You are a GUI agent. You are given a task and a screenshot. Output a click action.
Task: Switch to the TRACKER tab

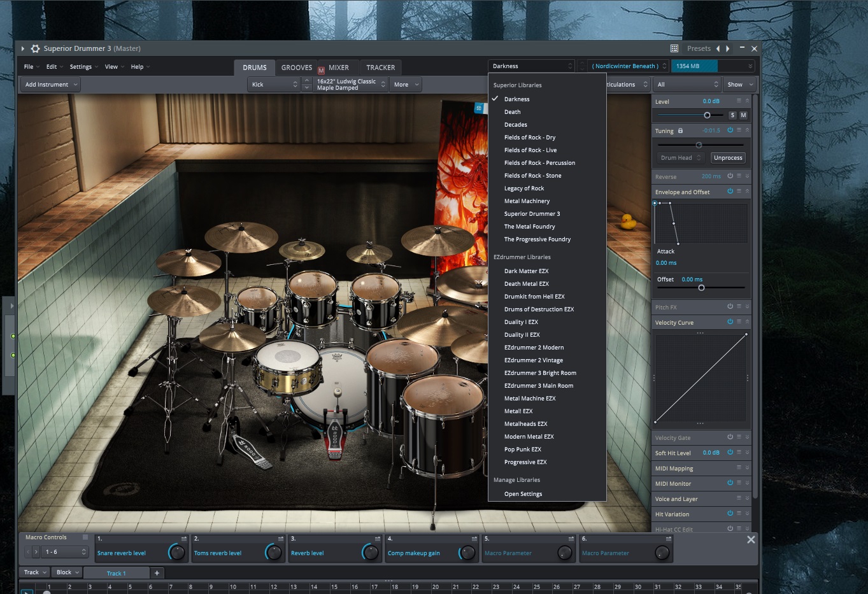pos(381,67)
